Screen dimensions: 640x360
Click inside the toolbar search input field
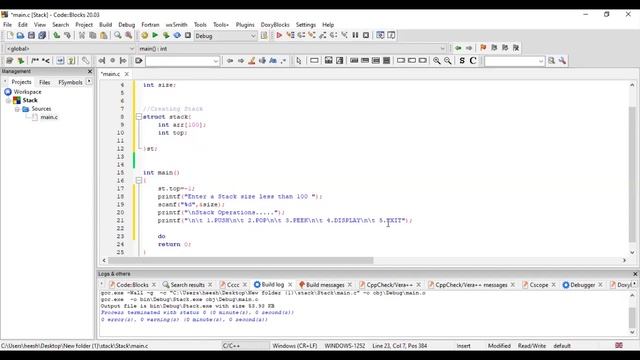pyautogui.click(x=179, y=61)
